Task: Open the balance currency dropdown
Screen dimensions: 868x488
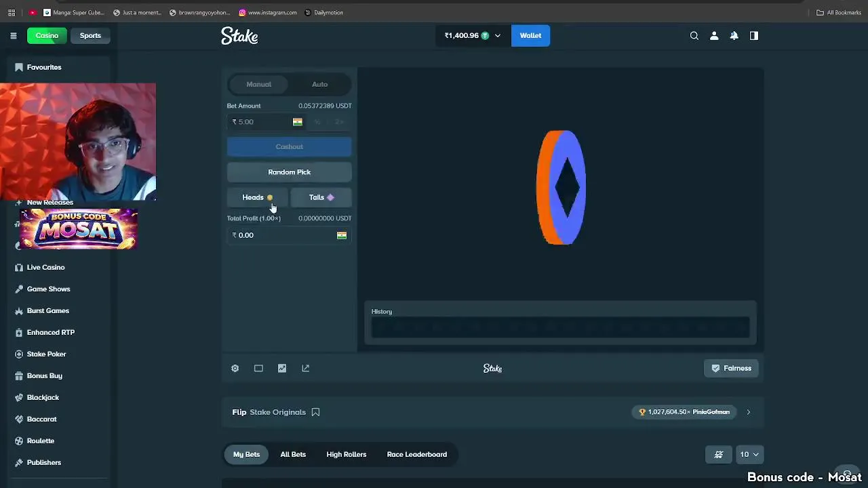Action: coord(473,36)
